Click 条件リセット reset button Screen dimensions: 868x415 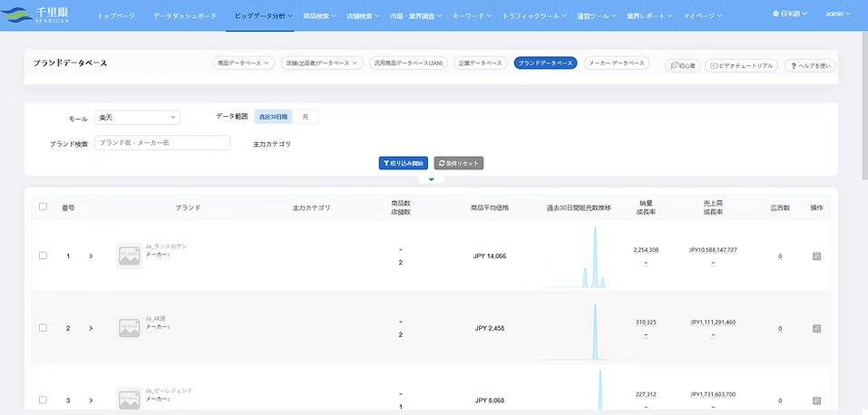(x=459, y=163)
